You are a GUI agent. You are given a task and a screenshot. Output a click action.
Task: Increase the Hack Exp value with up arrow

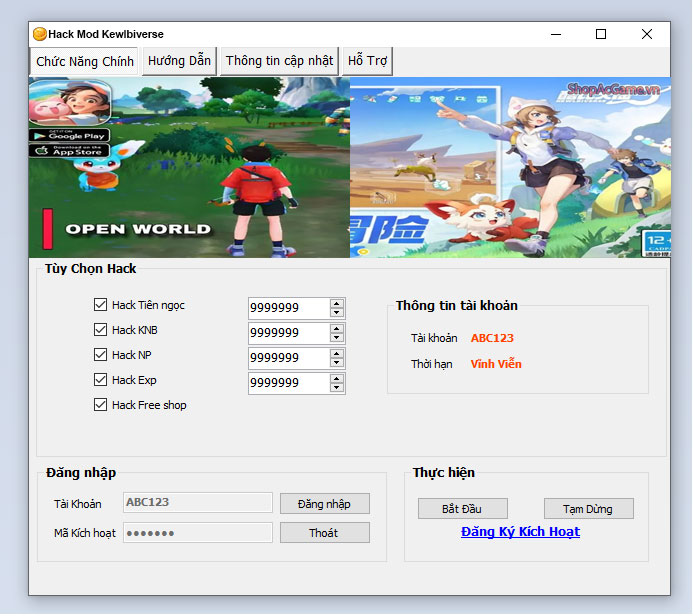click(x=337, y=379)
